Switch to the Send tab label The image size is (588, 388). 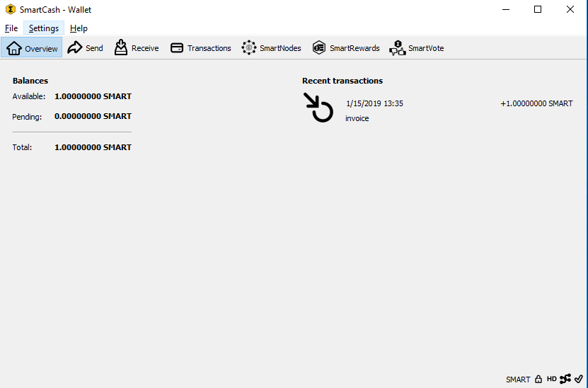94,48
